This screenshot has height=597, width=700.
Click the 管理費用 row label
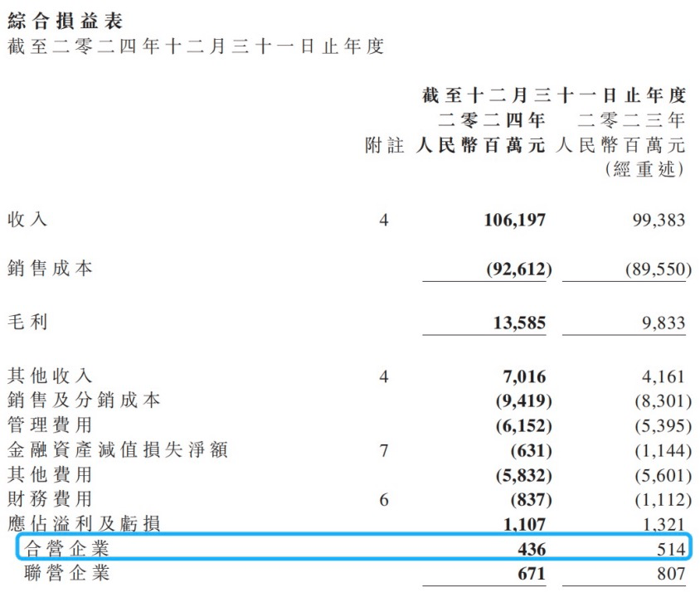(x=50, y=426)
